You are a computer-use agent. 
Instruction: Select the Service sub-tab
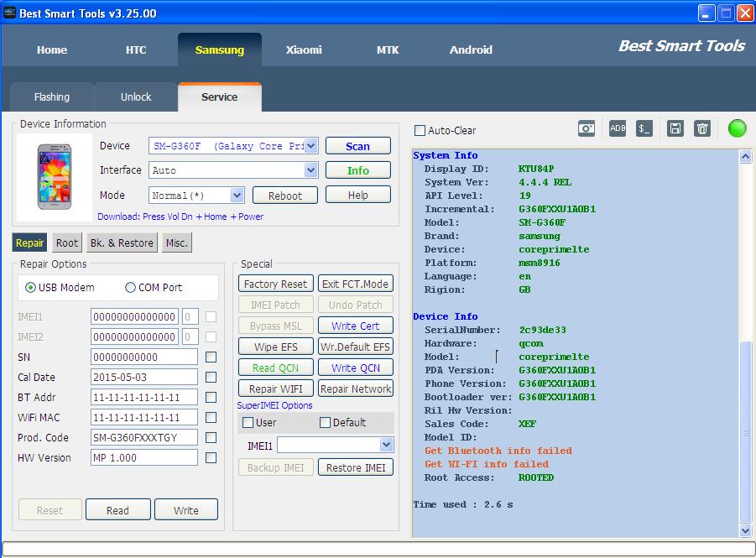click(219, 97)
